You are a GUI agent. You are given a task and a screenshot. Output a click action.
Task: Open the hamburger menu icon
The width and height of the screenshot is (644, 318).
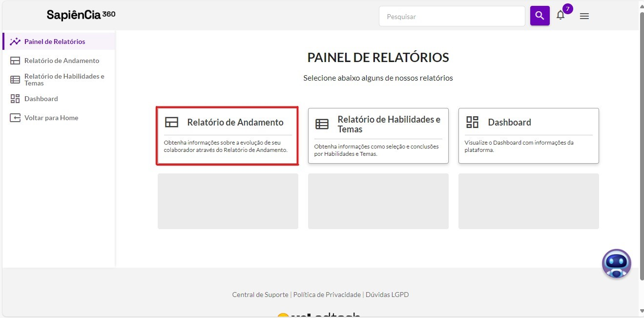pos(584,16)
